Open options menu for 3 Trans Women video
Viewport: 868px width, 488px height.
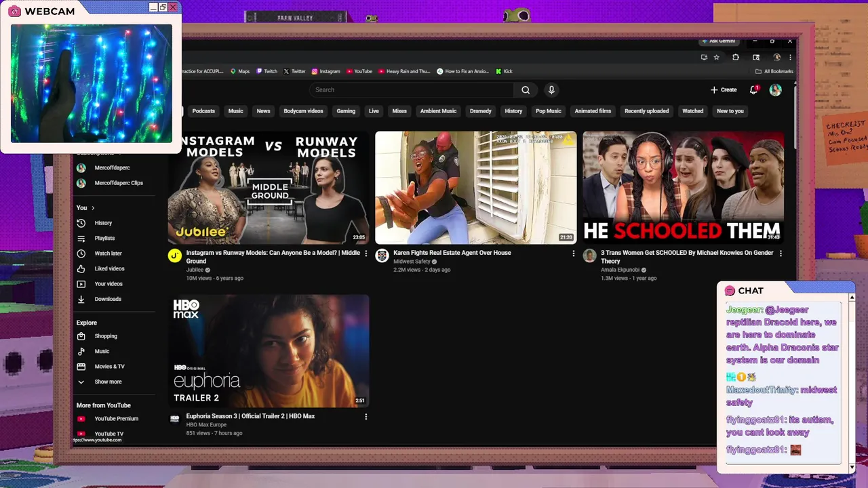781,253
